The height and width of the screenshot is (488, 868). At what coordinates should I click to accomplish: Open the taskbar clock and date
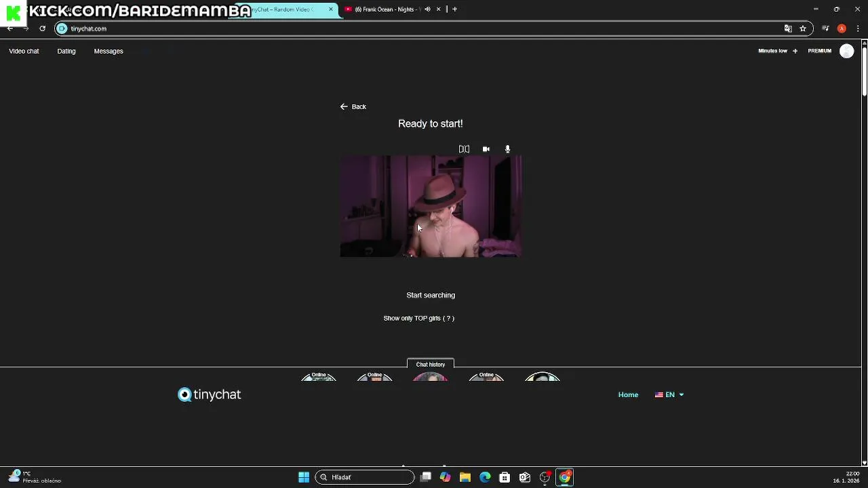[x=847, y=477]
